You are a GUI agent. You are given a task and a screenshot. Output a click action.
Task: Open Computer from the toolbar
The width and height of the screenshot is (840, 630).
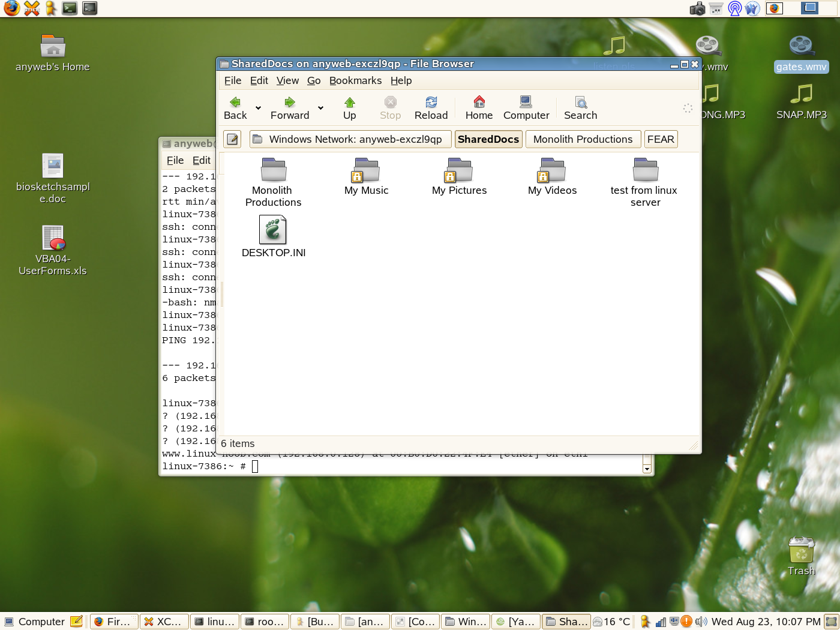click(526, 108)
